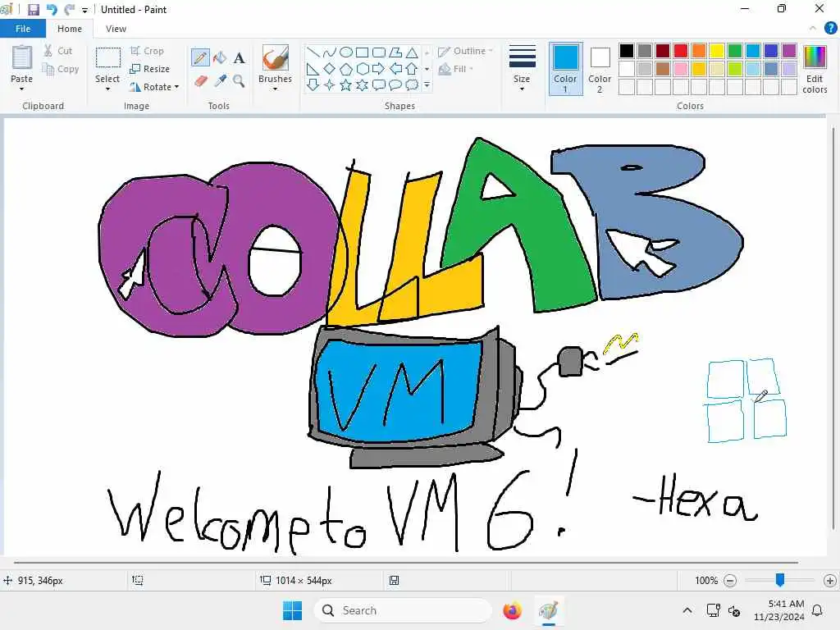The image size is (840, 630).
Task: Pick the purple color swatch
Action: 788,51
